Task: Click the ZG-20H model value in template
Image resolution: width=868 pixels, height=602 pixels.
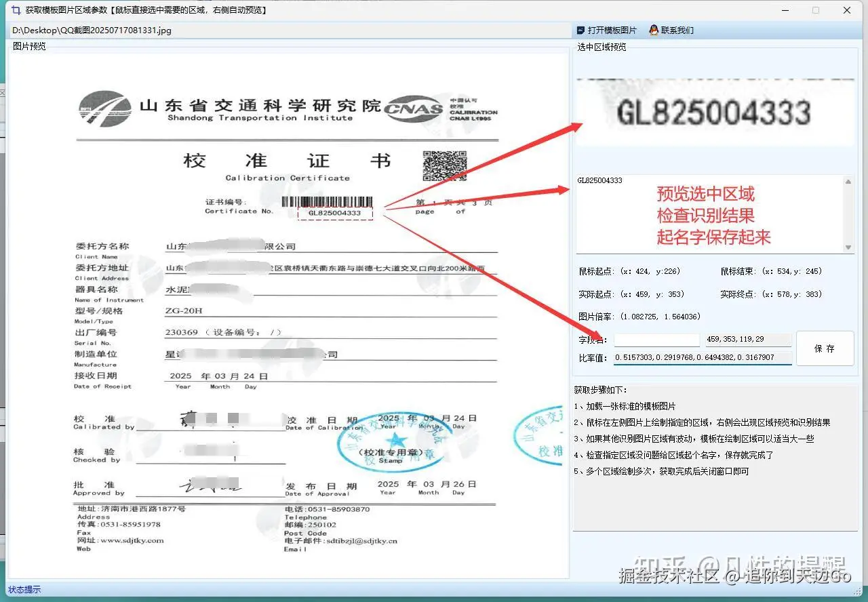Action: click(x=184, y=311)
